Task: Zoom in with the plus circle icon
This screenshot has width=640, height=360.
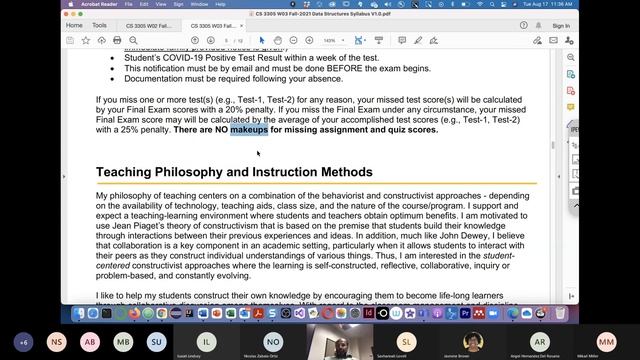Action: coord(309,40)
